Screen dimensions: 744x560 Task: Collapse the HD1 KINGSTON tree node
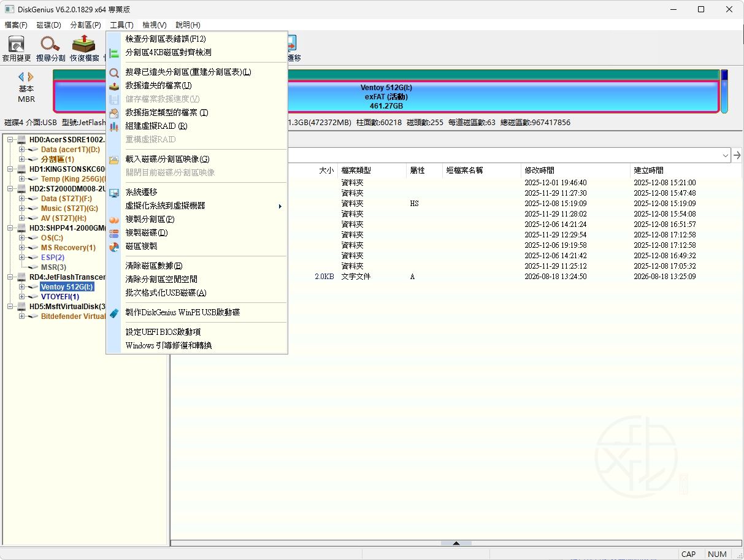(10, 169)
